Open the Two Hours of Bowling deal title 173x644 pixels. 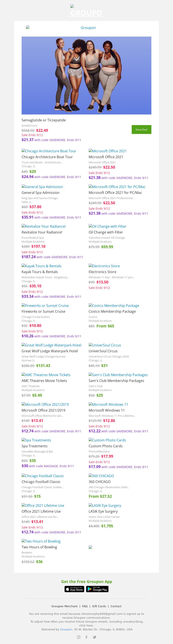point(39,547)
